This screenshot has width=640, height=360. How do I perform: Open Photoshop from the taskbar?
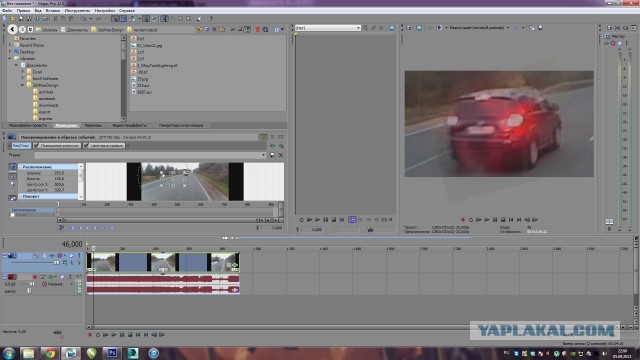click(112, 353)
